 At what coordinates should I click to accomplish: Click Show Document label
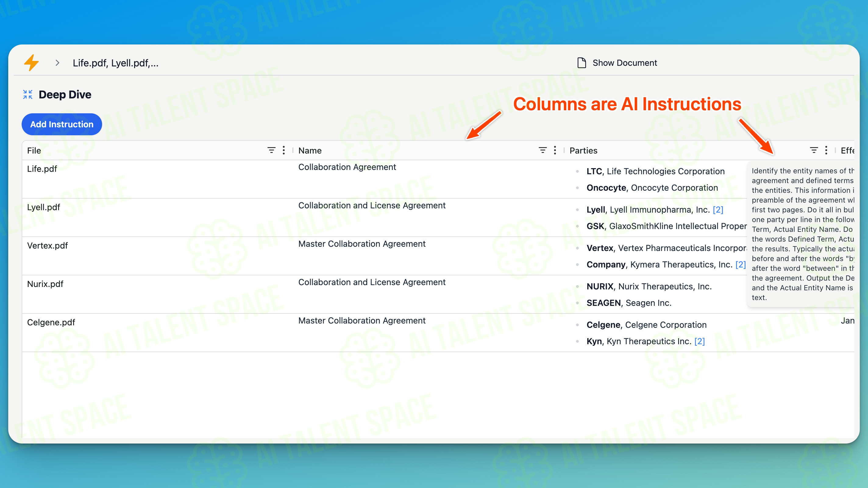[625, 63]
